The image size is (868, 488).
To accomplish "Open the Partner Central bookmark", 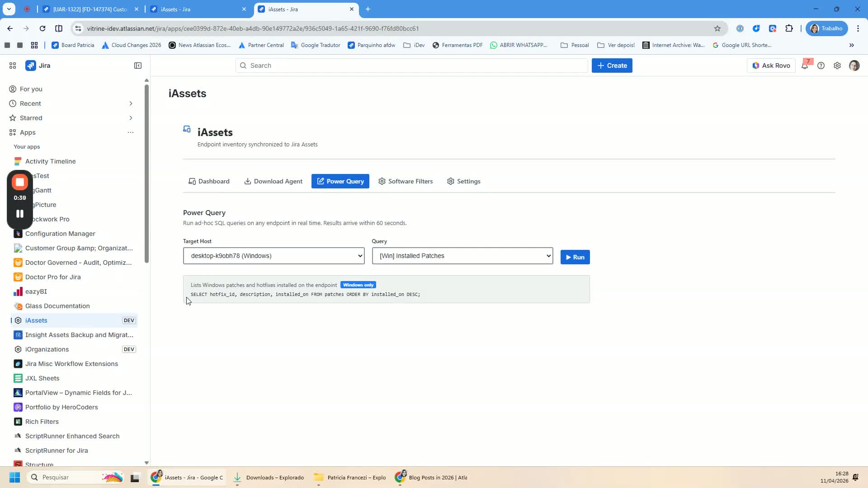I will [261, 45].
